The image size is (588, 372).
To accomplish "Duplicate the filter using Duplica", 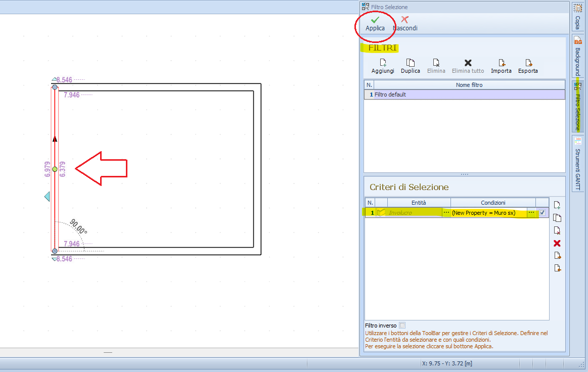I will tap(411, 66).
